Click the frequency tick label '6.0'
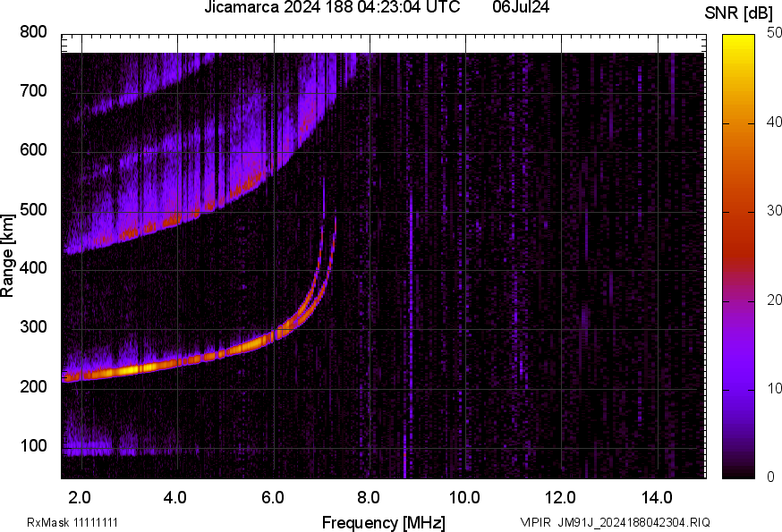 (272, 498)
